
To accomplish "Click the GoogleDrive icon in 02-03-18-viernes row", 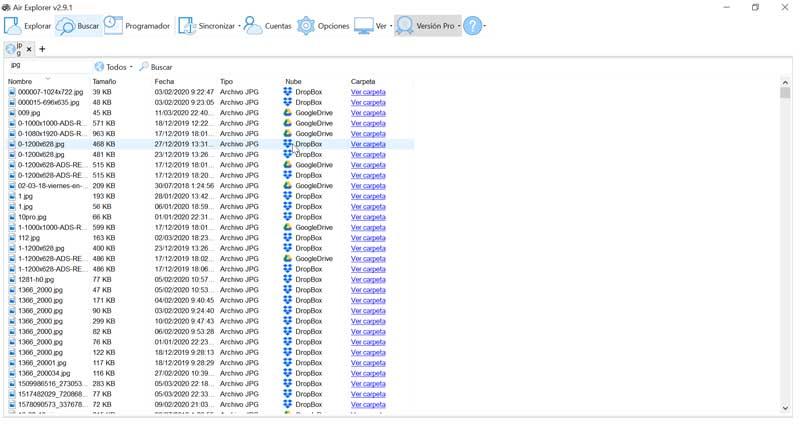I will click(288, 186).
